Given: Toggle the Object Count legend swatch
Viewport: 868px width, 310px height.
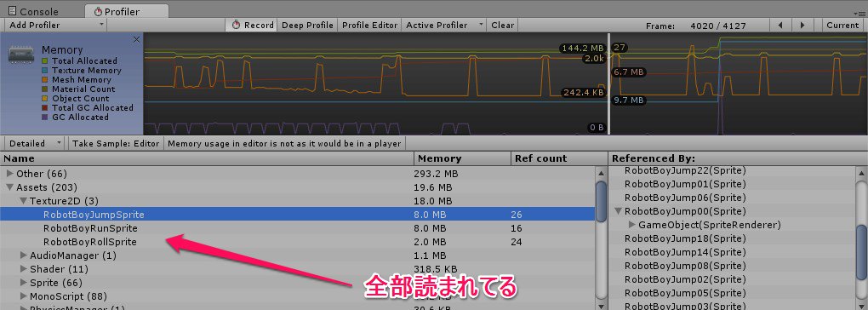Looking at the screenshot, I should coord(45,99).
